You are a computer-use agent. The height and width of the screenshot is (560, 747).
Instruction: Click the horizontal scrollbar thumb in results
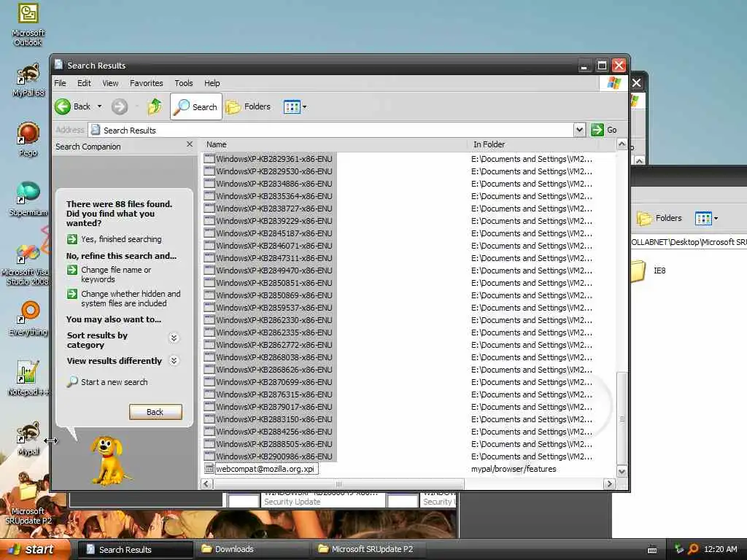(338, 484)
